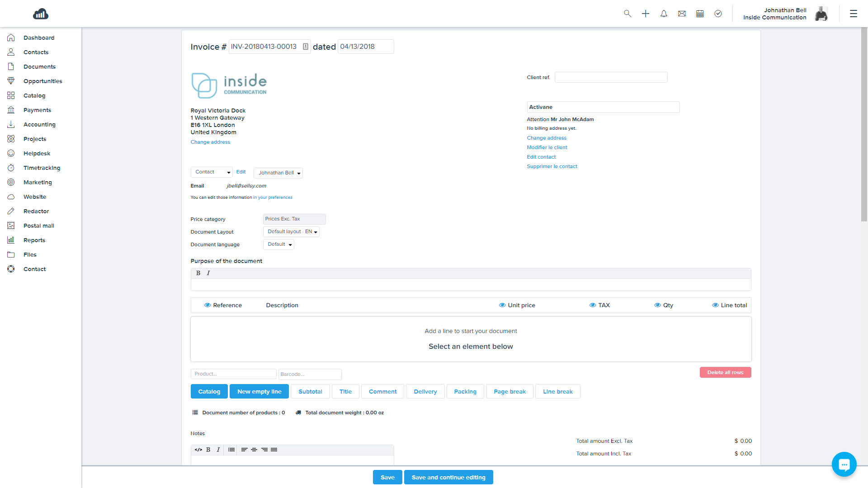Image resolution: width=868 pixels, height=488 pixels.
Task: Click the New empty line button
Action: click(259, 392)
